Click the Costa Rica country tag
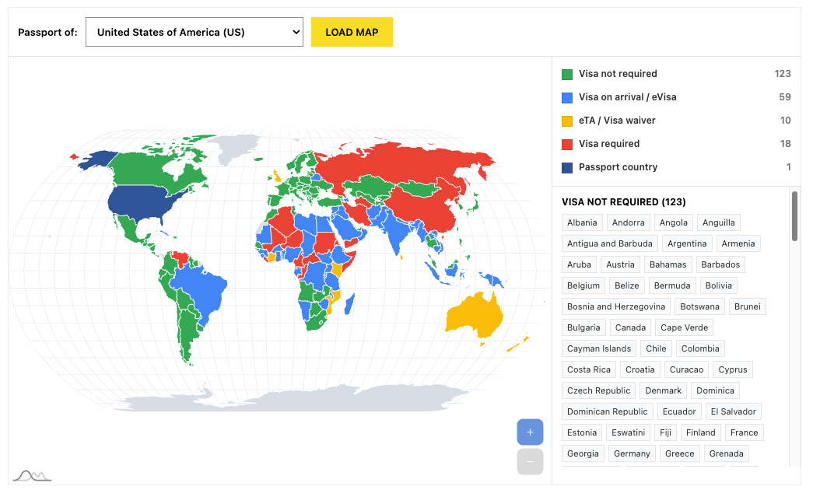 point(589,369)
